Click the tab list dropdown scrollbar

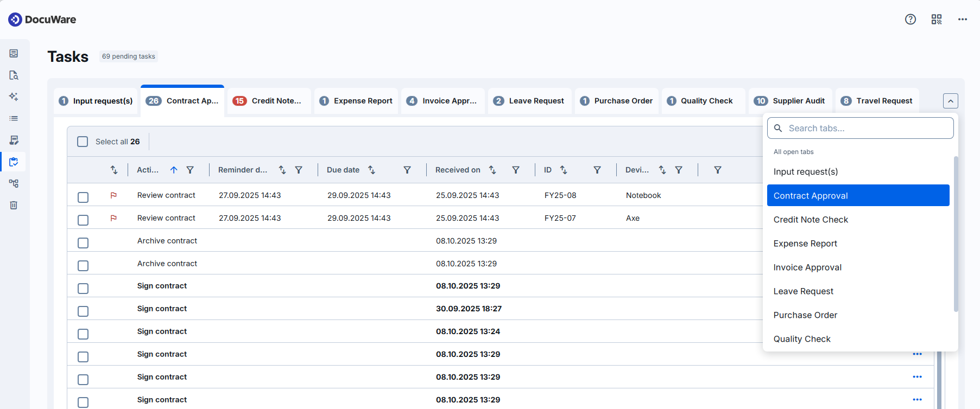point(956,234)
